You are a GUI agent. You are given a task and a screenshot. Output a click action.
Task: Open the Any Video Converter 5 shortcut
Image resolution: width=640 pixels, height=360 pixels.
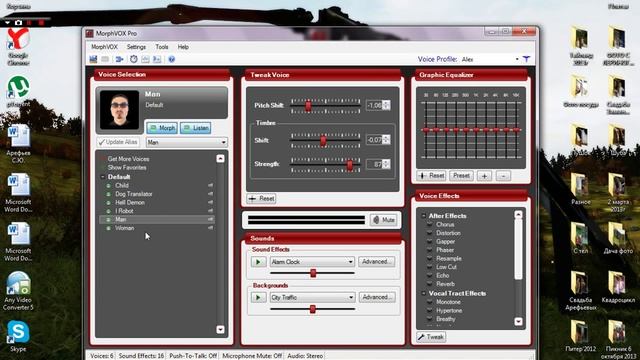click(x=18, y=291)
